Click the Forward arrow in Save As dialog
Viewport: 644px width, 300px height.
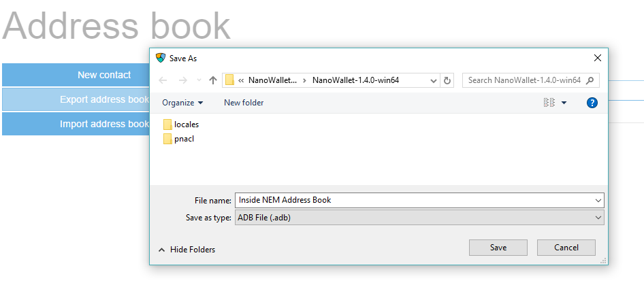click(182, 80)
